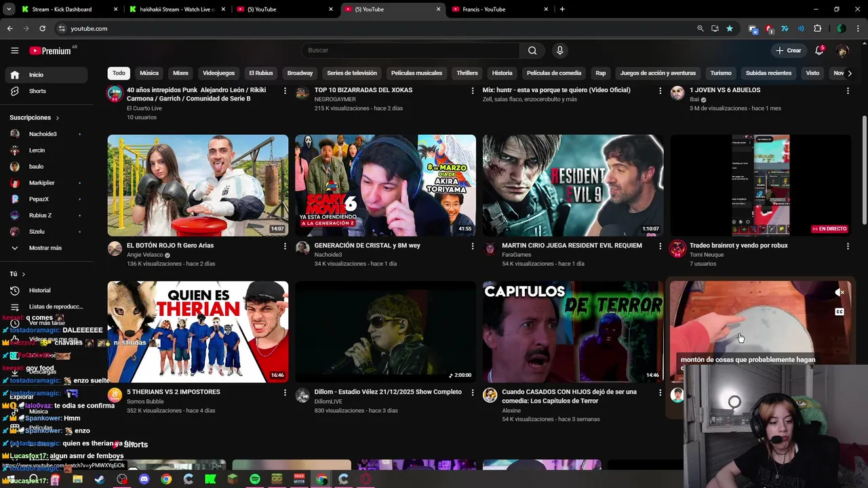
Task: Open options for TOP 10 BIZARRADAS video
Action: (x=473, y=91)
